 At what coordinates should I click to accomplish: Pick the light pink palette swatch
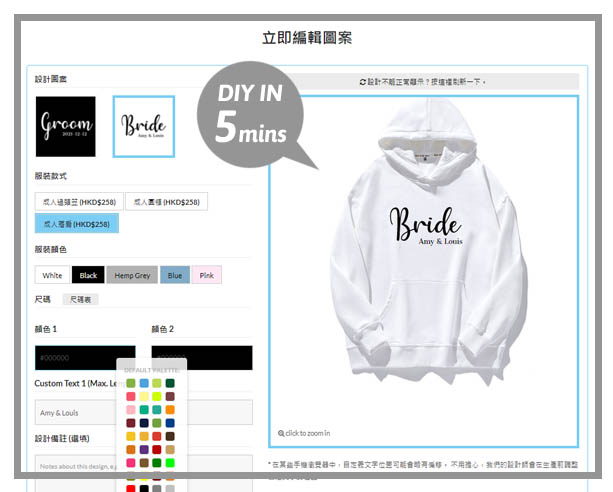(131, 410)
